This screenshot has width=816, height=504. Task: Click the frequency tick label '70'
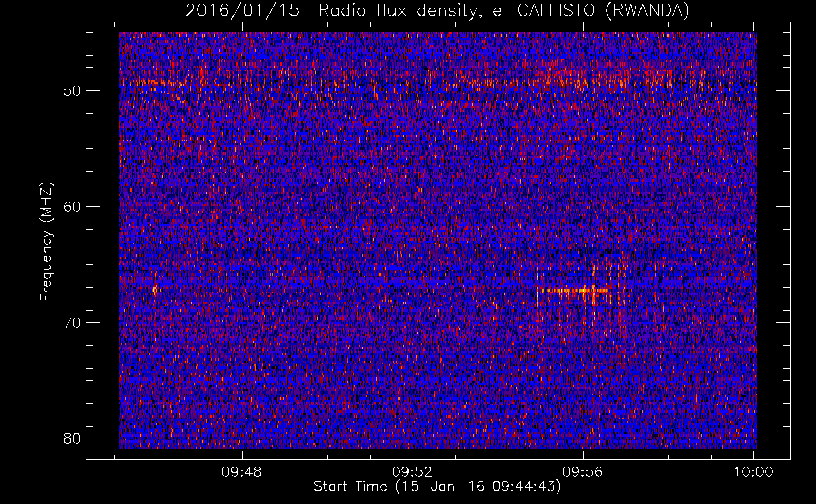pyautogui.click(x=73, y=323)
